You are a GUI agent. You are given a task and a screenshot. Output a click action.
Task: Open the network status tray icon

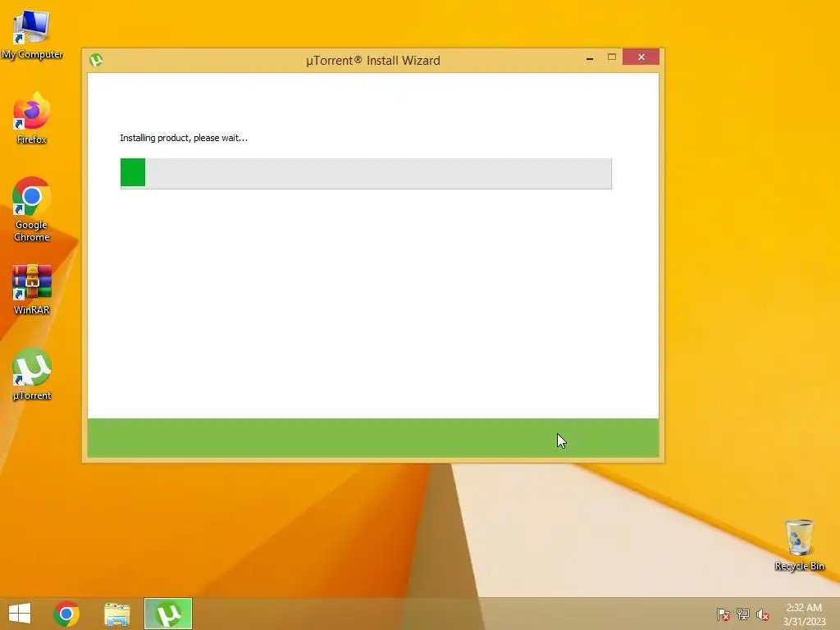(743, 614)
